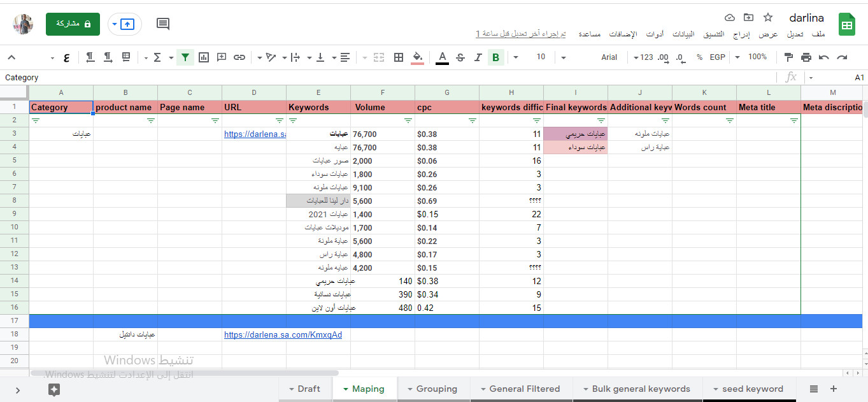Click the مشاركة (Share) button

[73, 24]
